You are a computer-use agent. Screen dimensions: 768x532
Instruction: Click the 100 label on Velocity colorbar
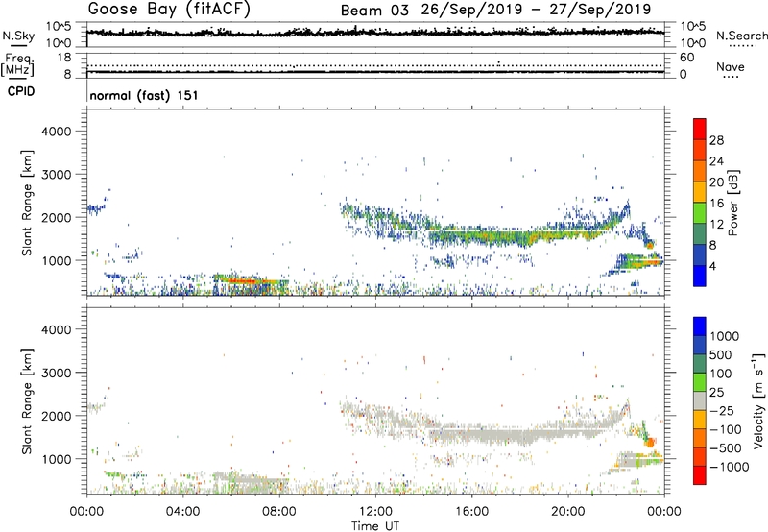coord(721,374)
